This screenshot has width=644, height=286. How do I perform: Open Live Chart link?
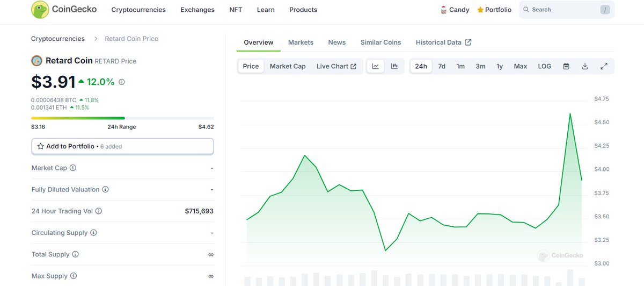tap(336, 66)
